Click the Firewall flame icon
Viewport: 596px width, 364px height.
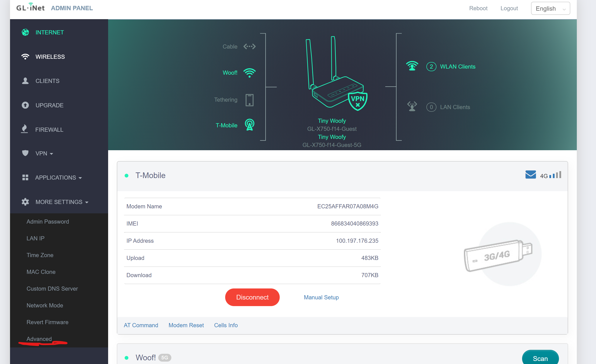(x=24, y=129)
